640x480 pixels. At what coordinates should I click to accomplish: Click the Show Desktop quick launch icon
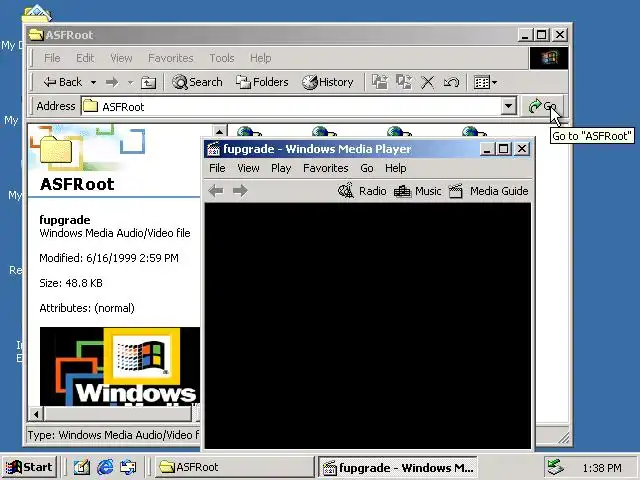pyautogui.click(x=82, y=467)
